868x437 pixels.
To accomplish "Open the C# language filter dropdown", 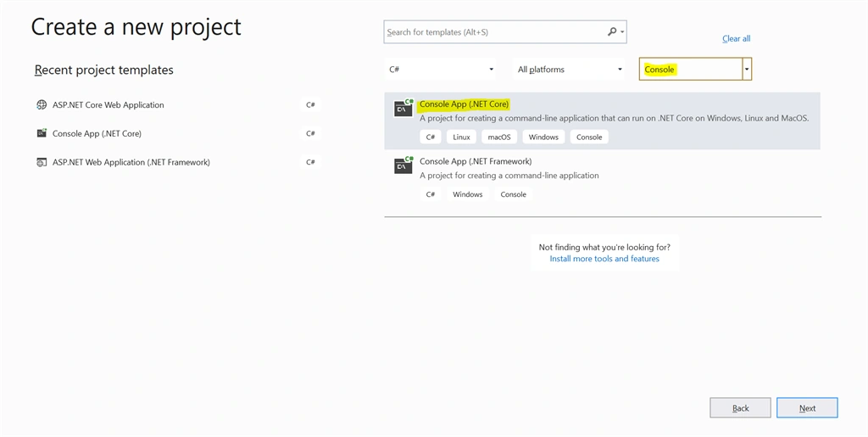I will pyautogui.click(x=441, y=70).
